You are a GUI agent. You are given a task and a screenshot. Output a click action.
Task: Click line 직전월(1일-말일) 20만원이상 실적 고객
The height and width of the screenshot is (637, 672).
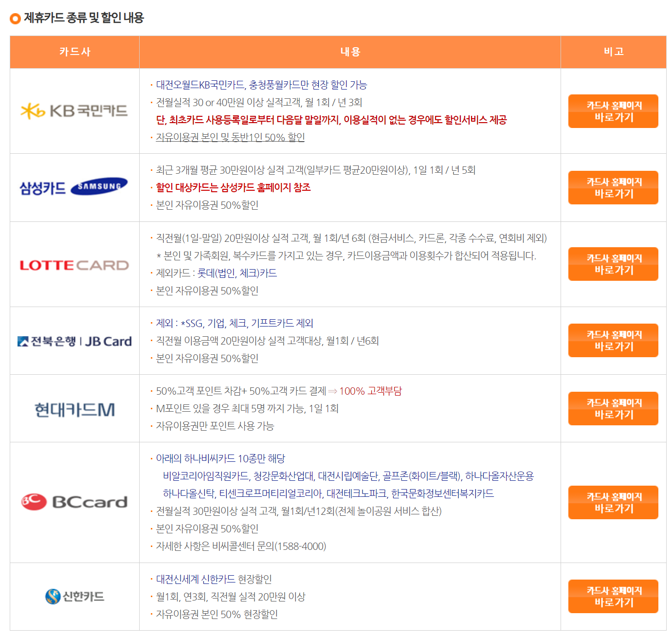[351, 238]
